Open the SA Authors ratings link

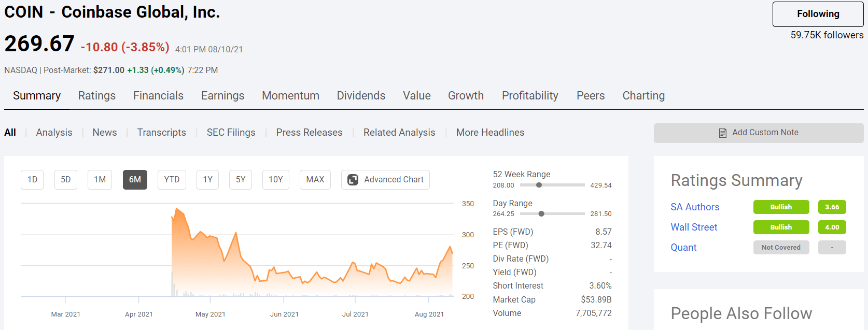click(x=695, y=207)
